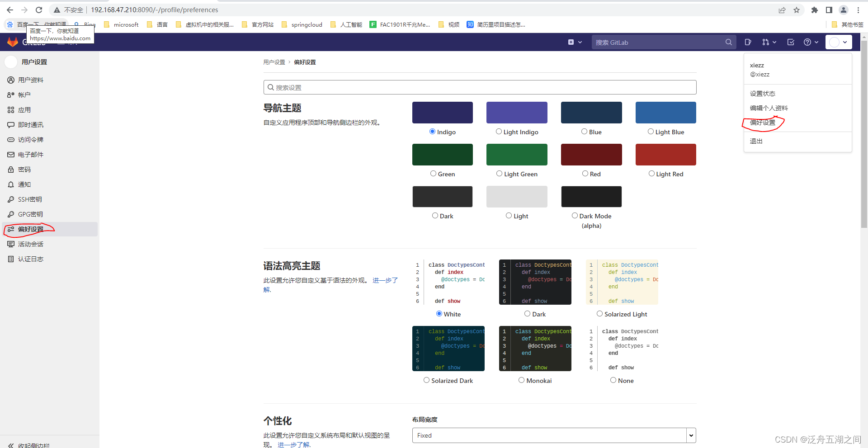Click 退出 to sign out
The image size is (868, 448).
756,141
